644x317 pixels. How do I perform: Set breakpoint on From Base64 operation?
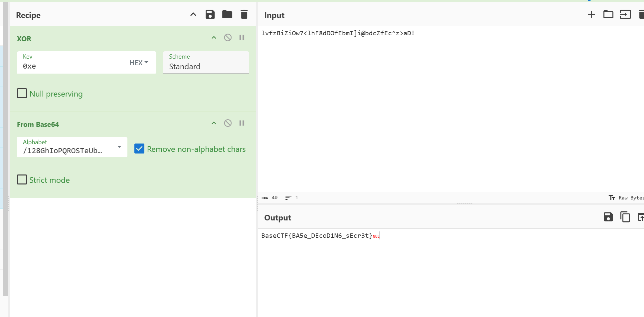[x=242, y=123]
